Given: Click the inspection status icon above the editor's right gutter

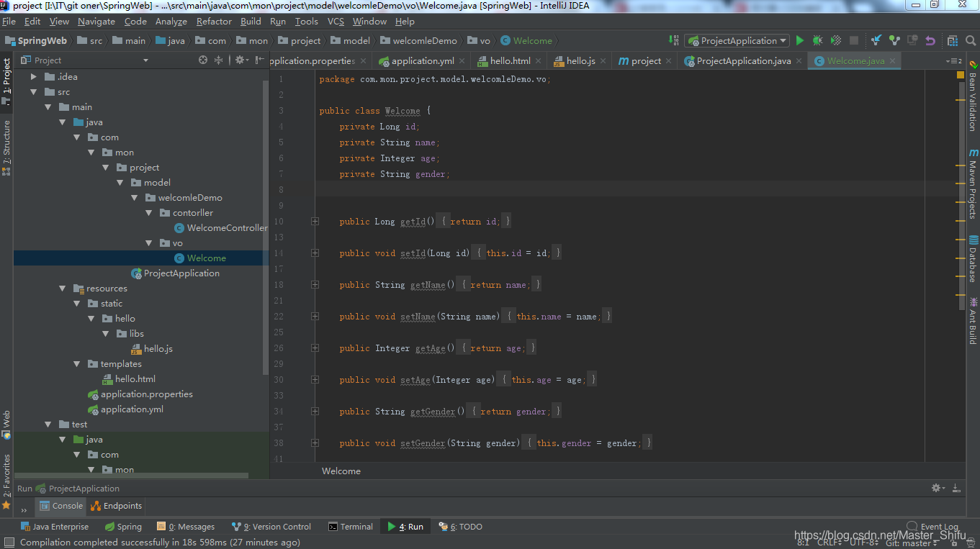Looking at the screenshot, I should [961, 75].
